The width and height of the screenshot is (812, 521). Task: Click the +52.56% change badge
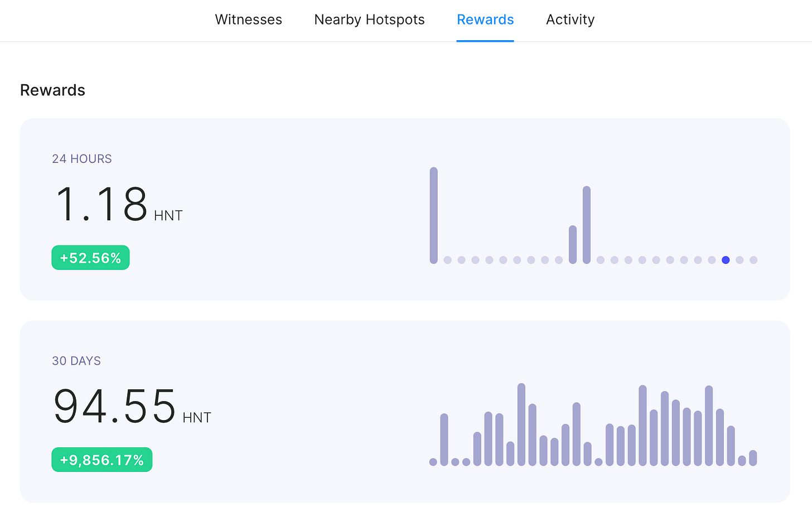tap(90, 258)
